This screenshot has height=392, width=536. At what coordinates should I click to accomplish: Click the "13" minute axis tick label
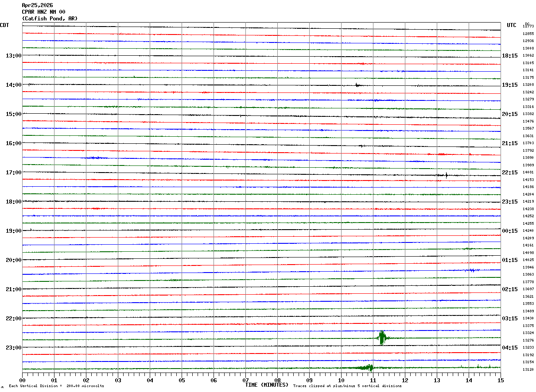point(437,380)
